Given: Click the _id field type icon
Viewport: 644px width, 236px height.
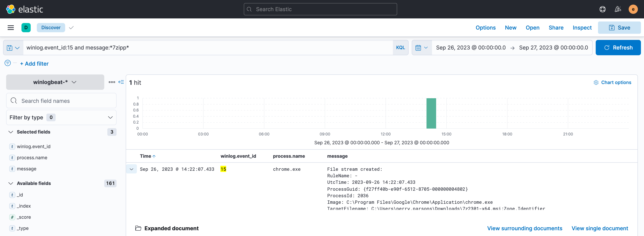Looking at the screenshot, I should 12,195.
